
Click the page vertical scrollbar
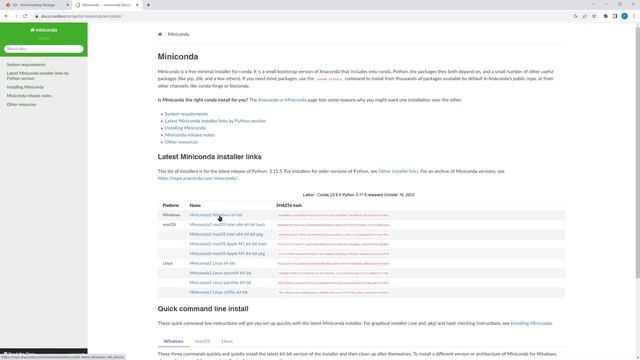point(637,153)
